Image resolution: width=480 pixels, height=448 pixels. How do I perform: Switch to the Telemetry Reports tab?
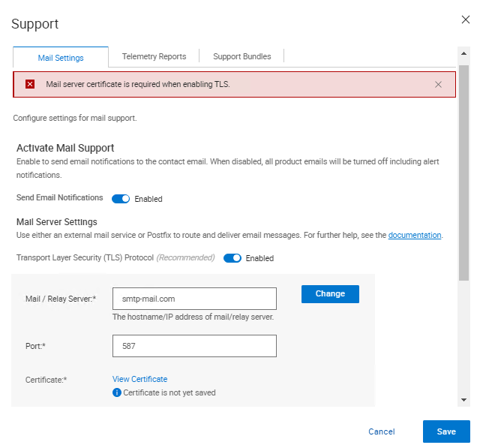[x=154, y=56]
